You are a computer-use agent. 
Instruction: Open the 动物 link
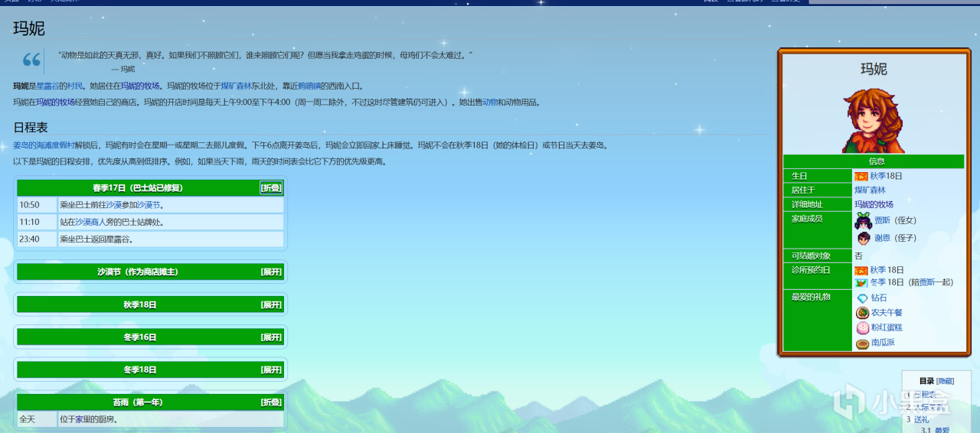[490, 102]
